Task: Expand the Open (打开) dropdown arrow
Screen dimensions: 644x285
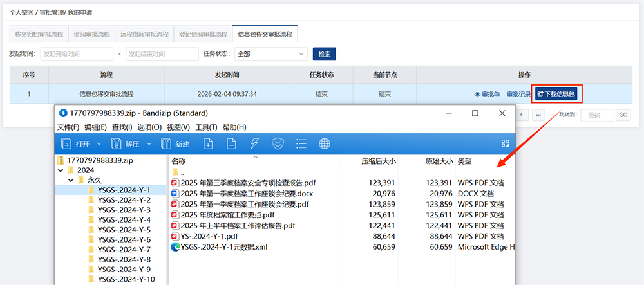Action: click(99, 143)
